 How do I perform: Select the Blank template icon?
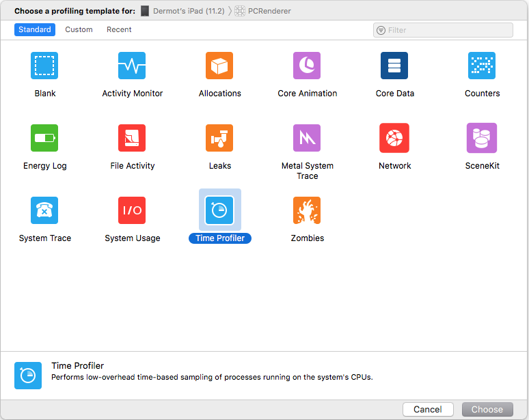click(44, 66)
